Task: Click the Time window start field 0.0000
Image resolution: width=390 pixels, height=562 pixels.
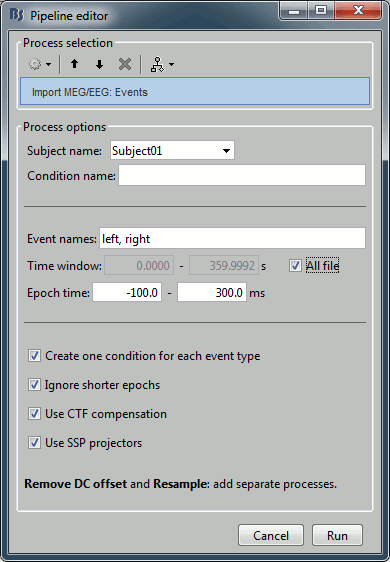Action: coord(139,266)
